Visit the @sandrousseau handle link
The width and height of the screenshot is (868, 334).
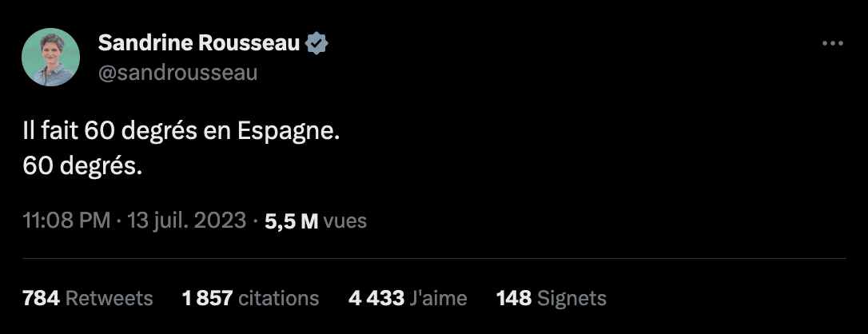click(x=178, y=73)
